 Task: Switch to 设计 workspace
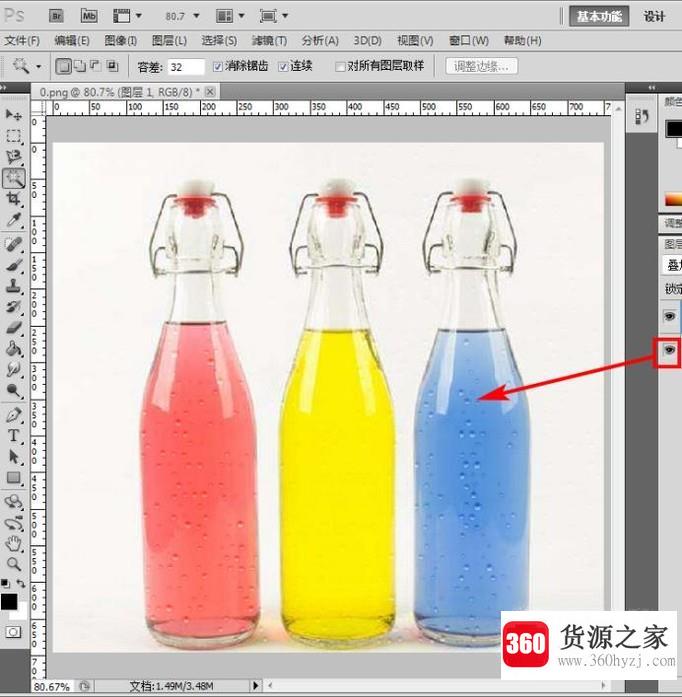pyautogui.click(x=654, y=16)
